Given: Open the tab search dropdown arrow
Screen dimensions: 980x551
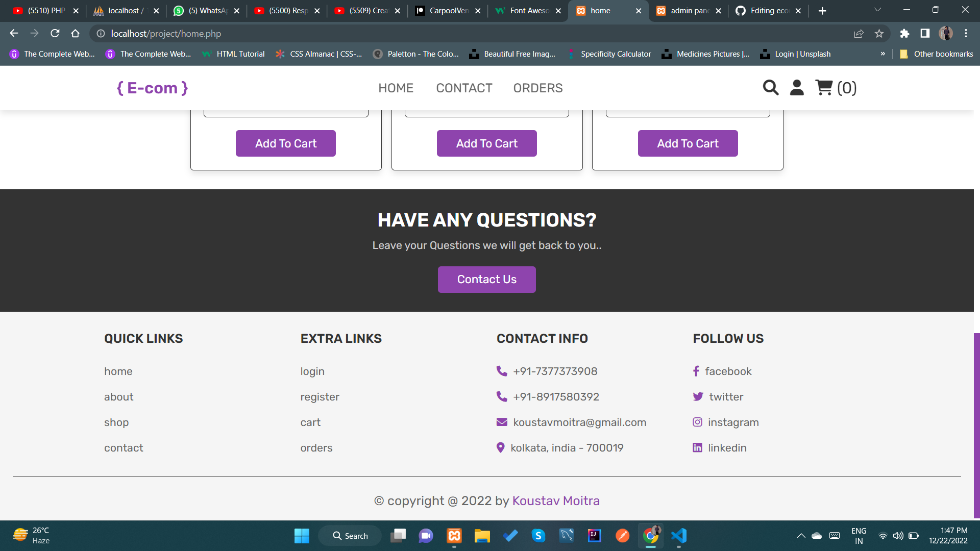Looking at the screenshot, I should 877,10.
